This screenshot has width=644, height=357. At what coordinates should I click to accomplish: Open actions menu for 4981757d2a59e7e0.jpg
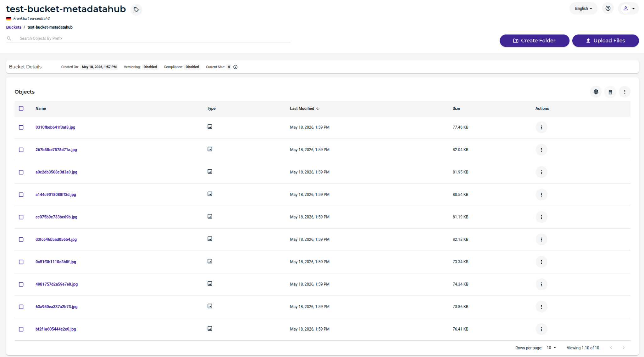click(541, 284)
